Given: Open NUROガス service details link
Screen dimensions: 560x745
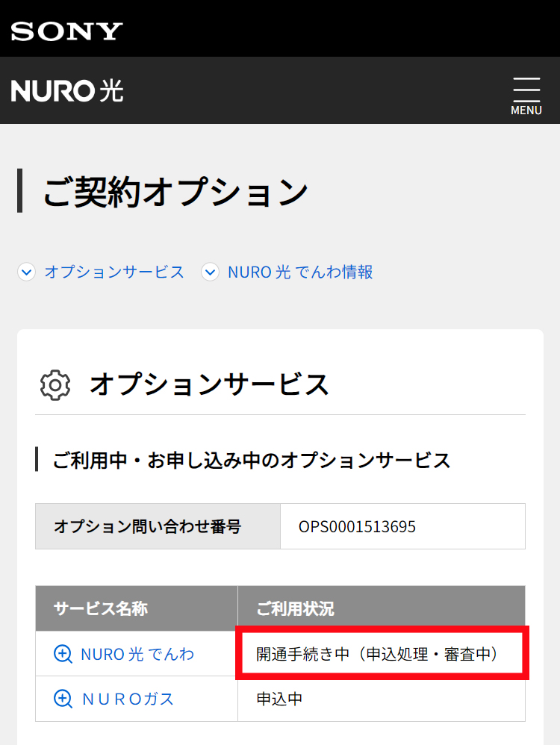Looking at the screenshot, I should (x=128, y=699).
